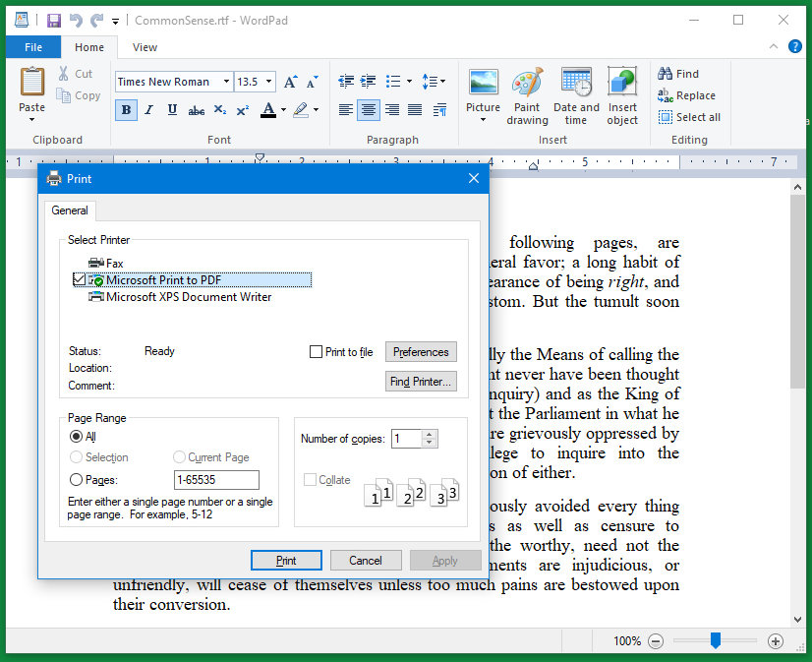The height and width of the screenshot is (662, 812).
Task: Click the Copy icon in Clipboard group
Action: coord(63,95)
